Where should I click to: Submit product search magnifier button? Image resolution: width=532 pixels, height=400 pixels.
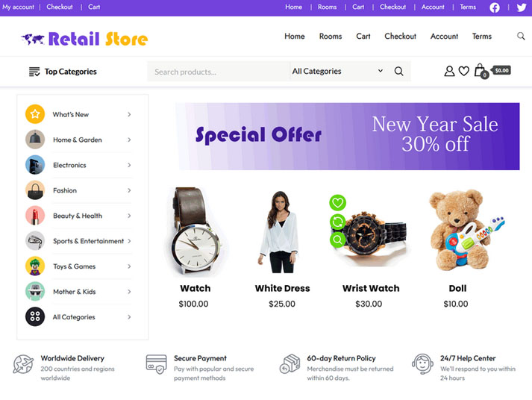398,71
